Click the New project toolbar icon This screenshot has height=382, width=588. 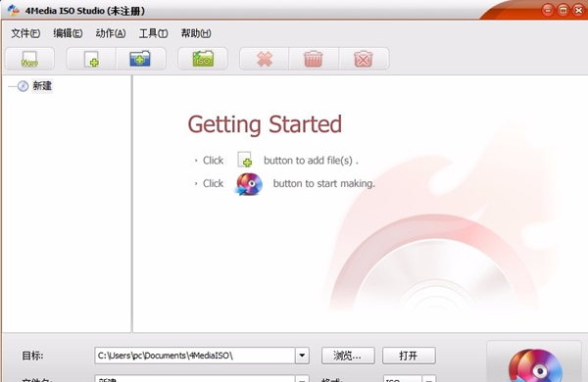29,59
